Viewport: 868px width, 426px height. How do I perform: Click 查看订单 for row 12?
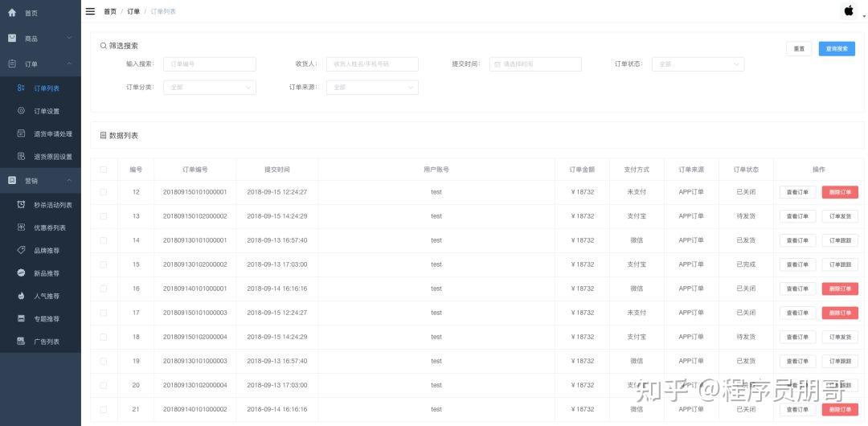click(798, 192)
